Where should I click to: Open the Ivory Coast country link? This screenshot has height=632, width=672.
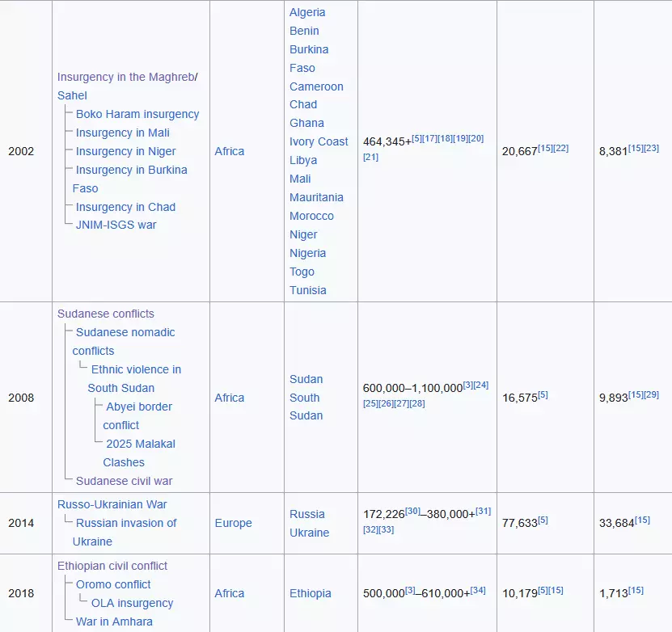[319, 141]
